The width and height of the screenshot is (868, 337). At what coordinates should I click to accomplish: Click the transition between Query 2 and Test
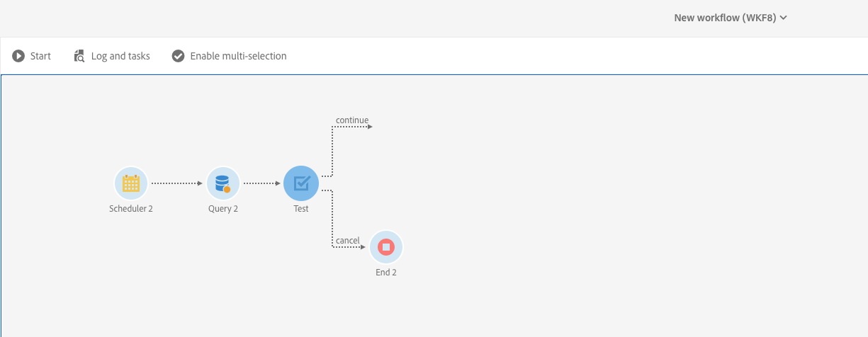tap(262, 183)
